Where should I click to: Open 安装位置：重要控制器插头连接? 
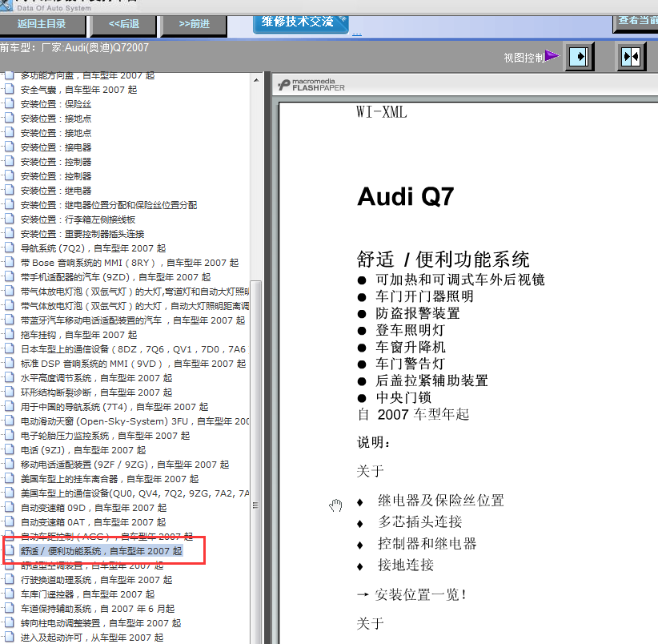82,234
